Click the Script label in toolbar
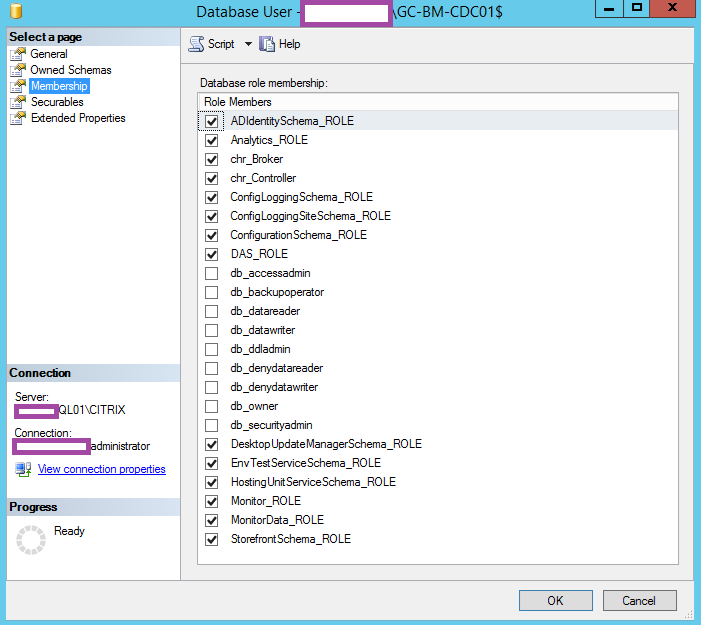This screenshot has height=625, width=701. tap(221, 44)
